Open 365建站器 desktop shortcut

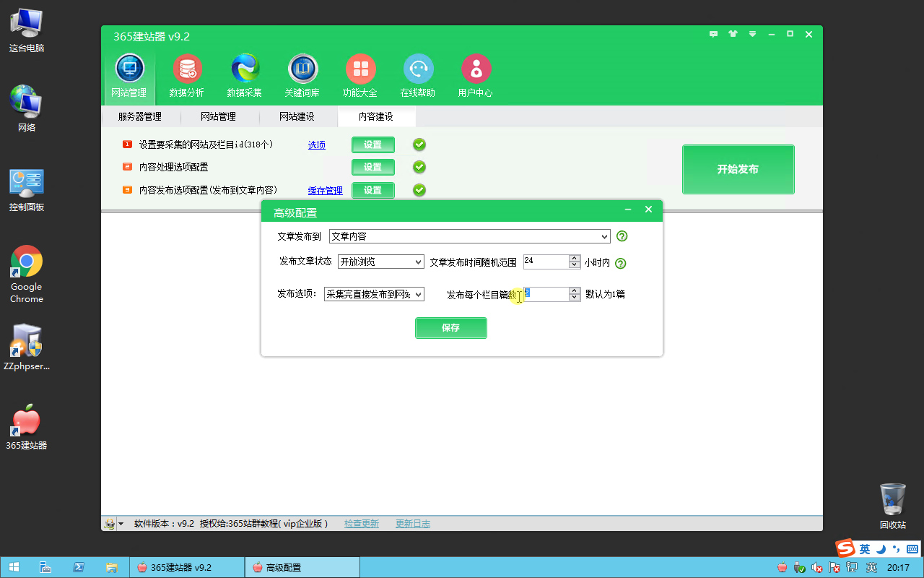(27, 427)
